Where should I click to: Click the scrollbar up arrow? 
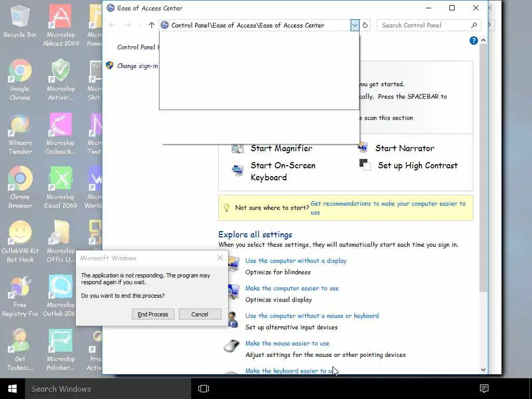click(x=484, y=40)
